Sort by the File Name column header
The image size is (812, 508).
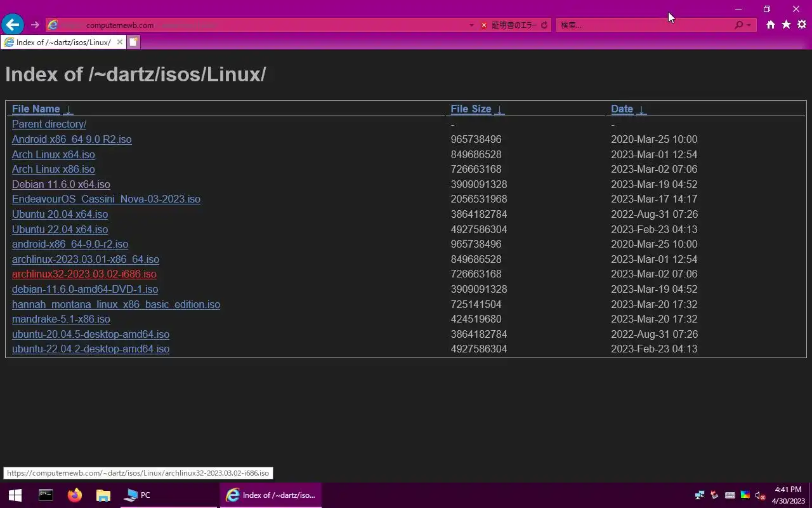tap(36, 109)
